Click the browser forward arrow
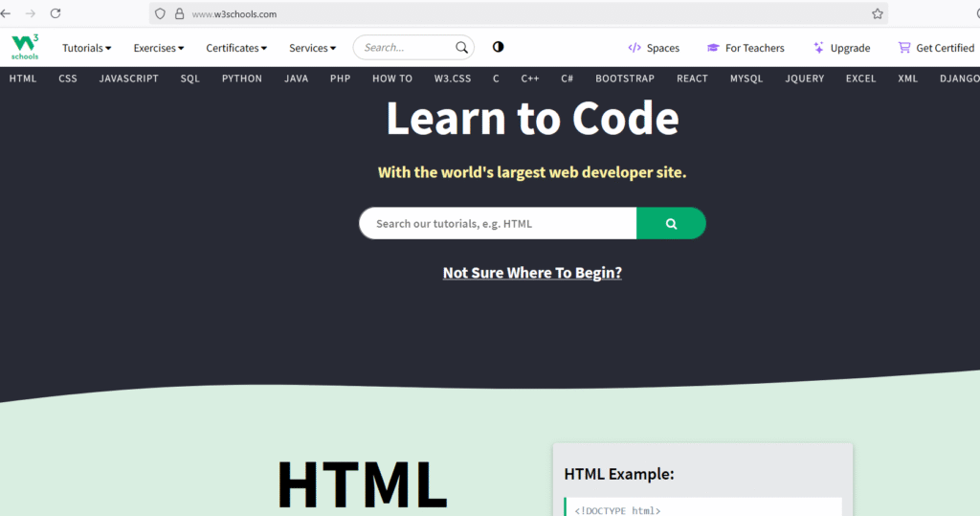This screenshot has height=516, width=980. click(x=30, y=13)
